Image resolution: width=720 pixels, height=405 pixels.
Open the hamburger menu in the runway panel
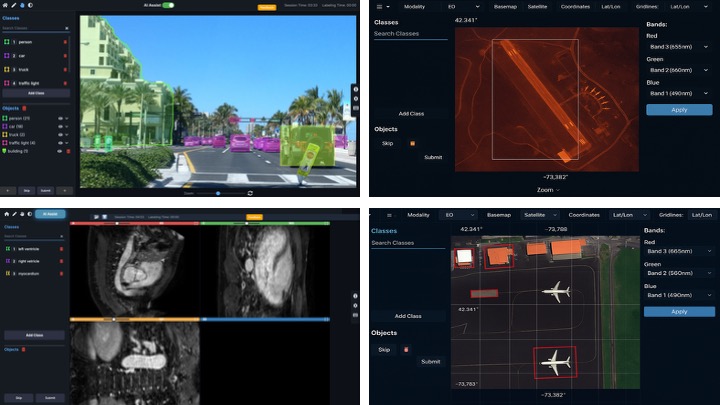(x=382, y=6)
